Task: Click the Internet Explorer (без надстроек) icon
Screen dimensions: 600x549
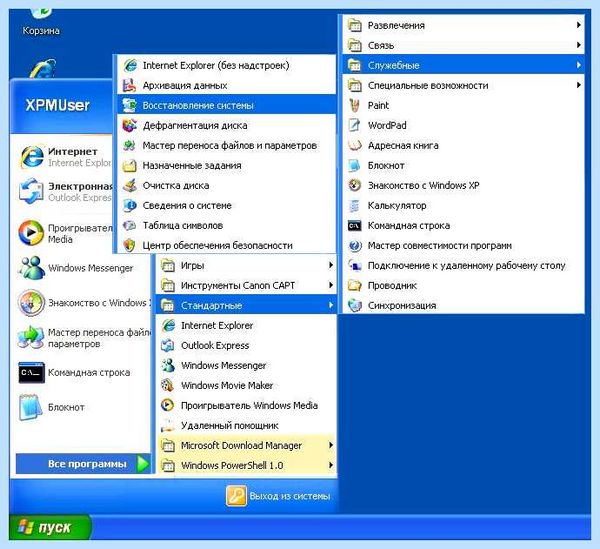Action: (130, 65)
